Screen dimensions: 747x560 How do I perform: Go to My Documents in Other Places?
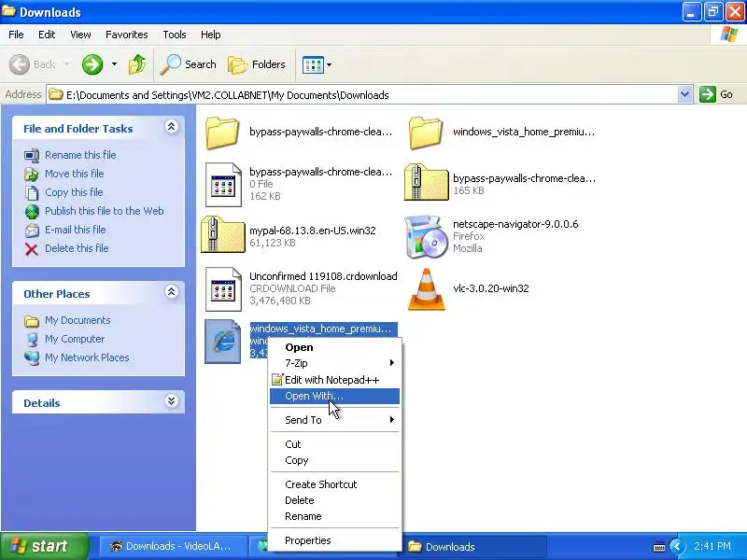[x=78, y=320]
